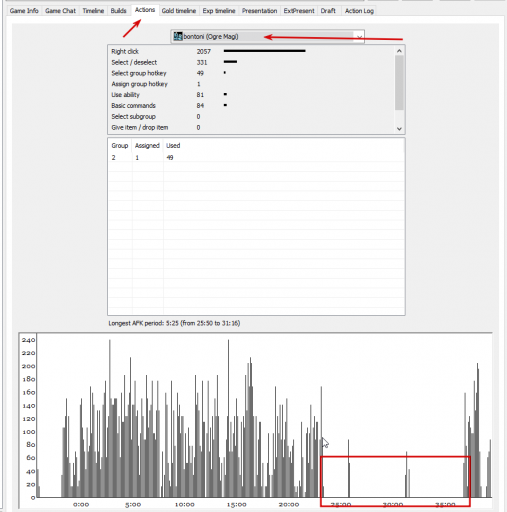Switch to the Game Info tab
Screen dimensions: 507x512
click(x=24, y=11)
